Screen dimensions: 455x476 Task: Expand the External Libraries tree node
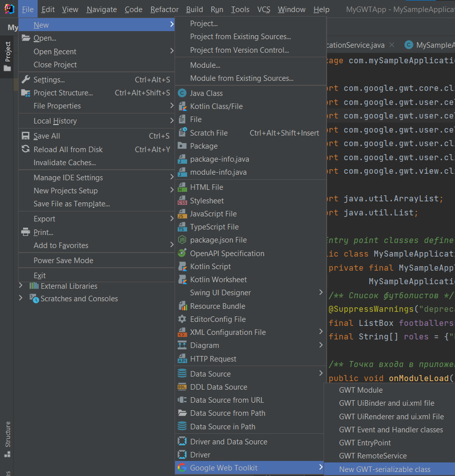pyautogui.click(x=21, y=286)
